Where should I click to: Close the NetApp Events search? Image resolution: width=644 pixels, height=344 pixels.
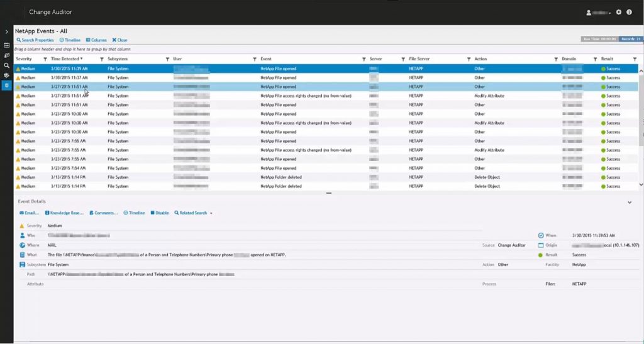(119, 40)
